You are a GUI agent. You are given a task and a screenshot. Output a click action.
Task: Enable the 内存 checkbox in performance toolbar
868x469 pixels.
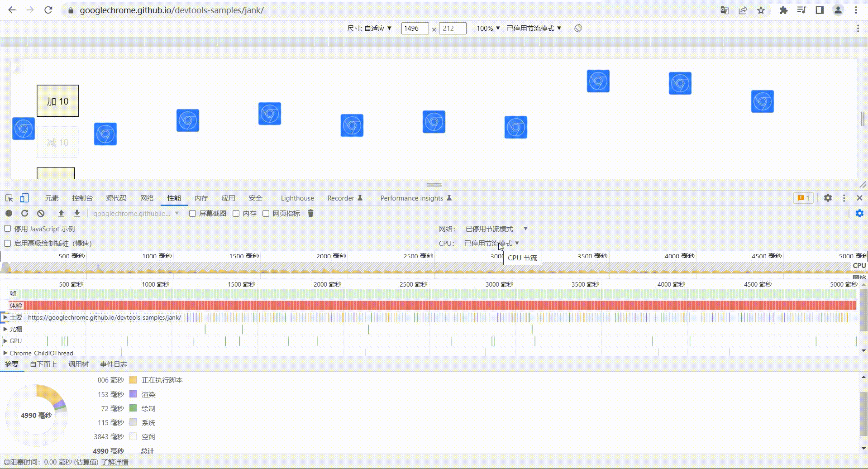pyautogui.click(x=236, y=213)
